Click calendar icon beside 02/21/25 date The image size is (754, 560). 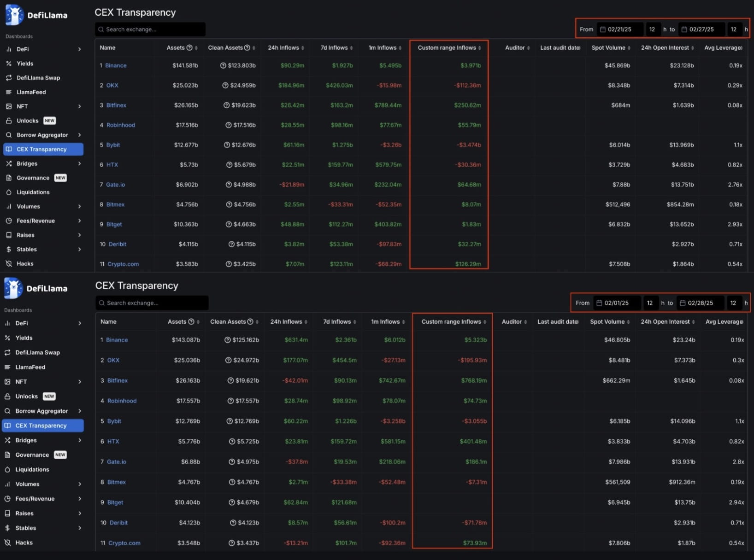point(602,29)
